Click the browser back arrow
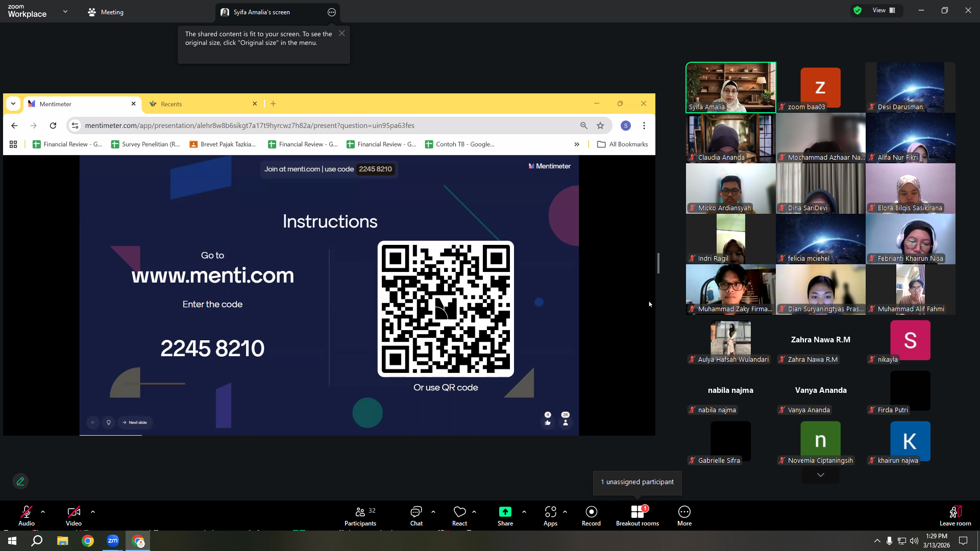980x551 pixels. coord(14,126)
